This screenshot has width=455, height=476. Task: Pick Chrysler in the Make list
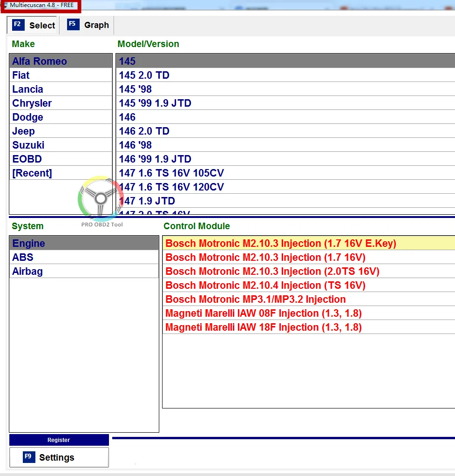pos(61,103)
